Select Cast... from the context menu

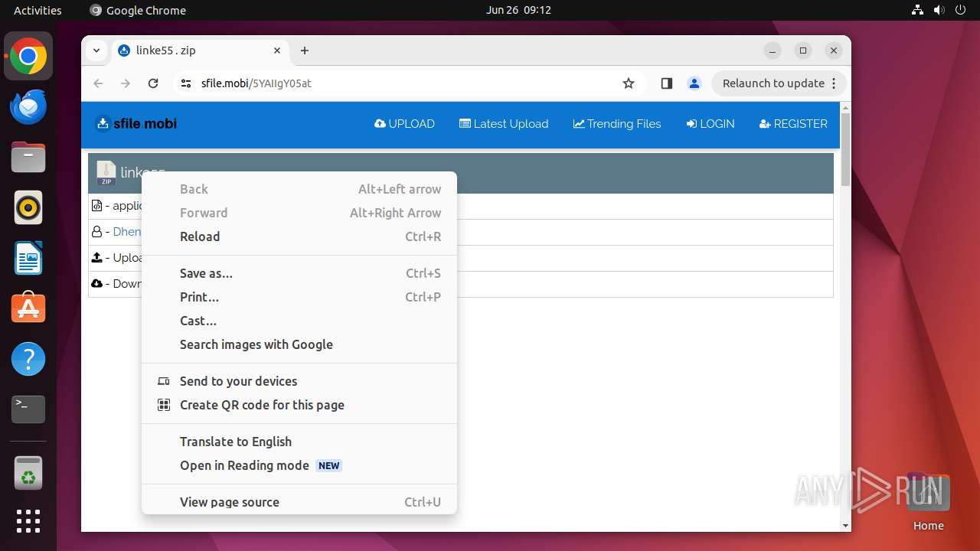pyautogui.click(x=299, y=321)
